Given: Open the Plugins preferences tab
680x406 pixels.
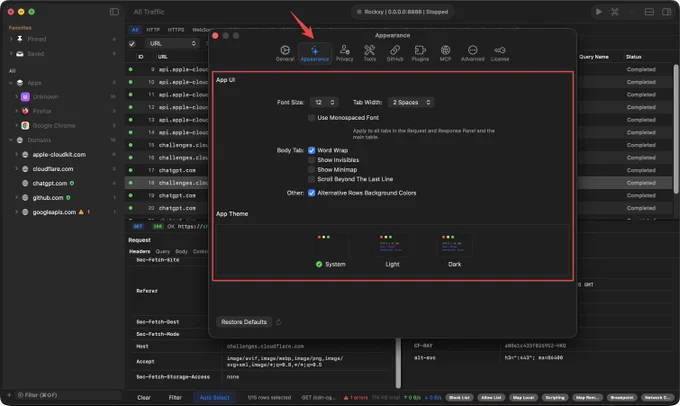Looking at the screenshot, I should (420, 53).
